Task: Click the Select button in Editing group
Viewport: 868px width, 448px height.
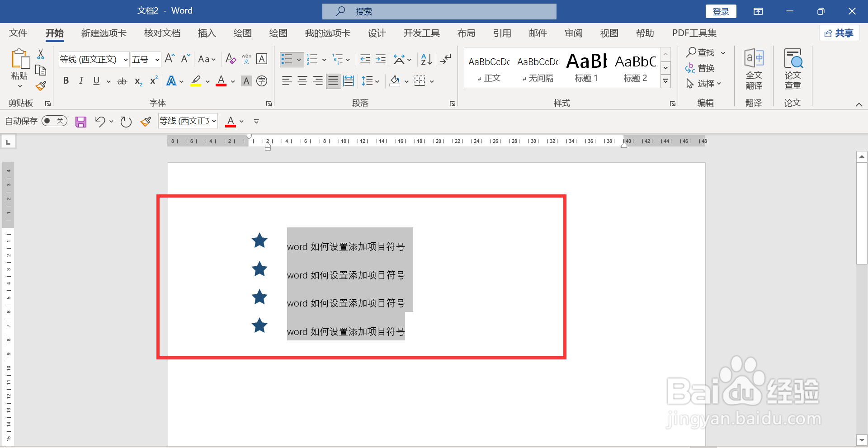Action: pyautogui.click(x=703, y=84)
